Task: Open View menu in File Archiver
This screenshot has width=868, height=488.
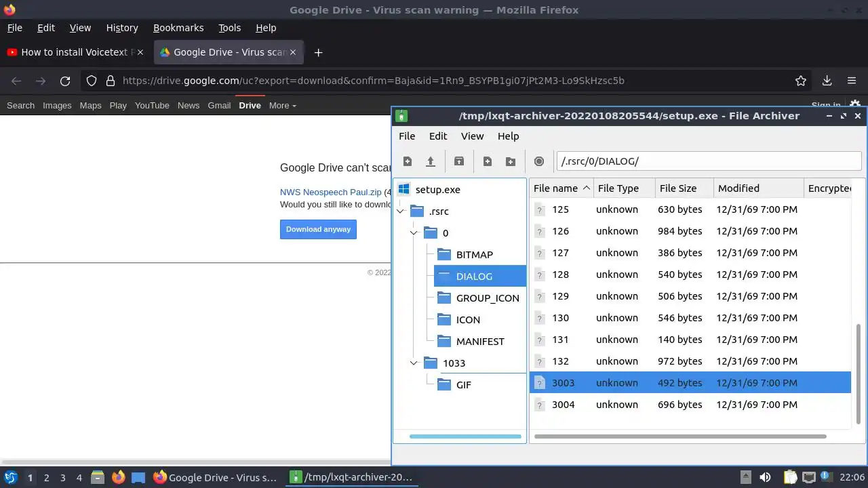Action: (x=472, y=136)
